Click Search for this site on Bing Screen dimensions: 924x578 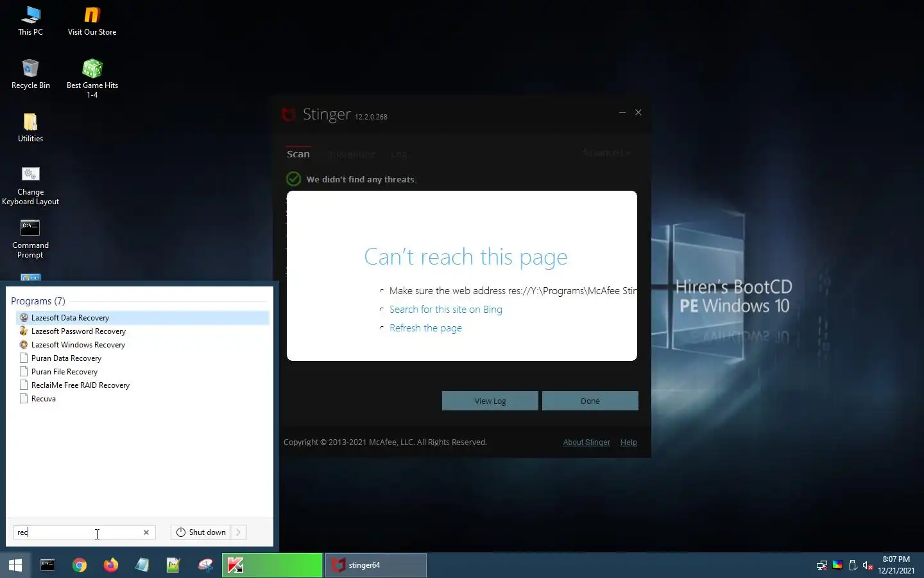tap(446, 310)
